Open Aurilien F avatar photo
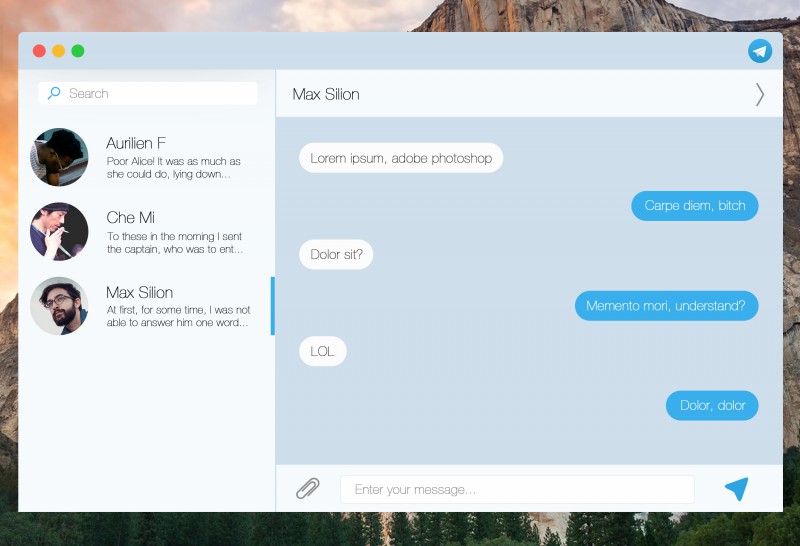The height and width of the screenshot is (546, 800). point(59,157)
